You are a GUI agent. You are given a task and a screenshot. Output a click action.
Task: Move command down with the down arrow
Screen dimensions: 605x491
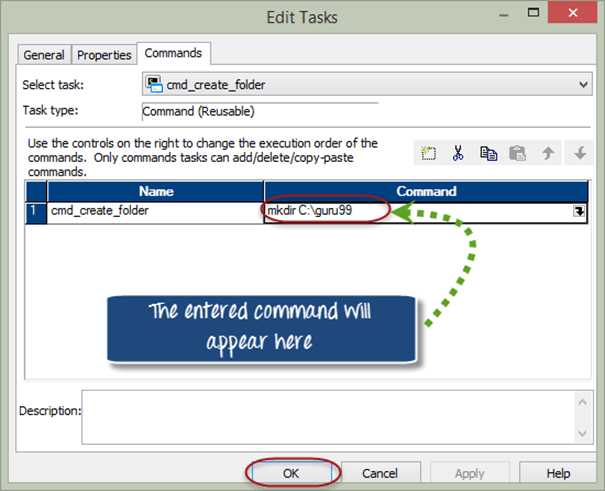[x=577, y=153]
